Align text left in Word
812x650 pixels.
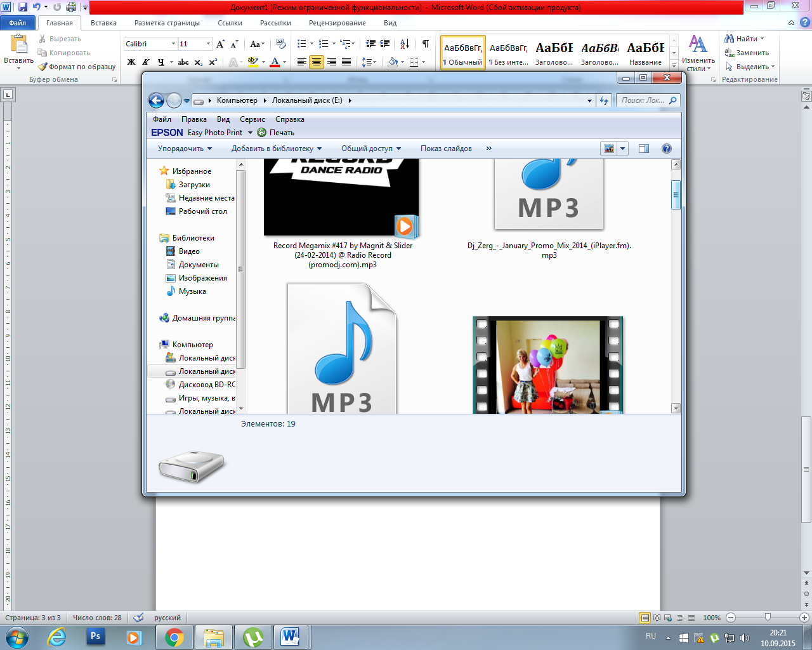[x=301, y=62]
